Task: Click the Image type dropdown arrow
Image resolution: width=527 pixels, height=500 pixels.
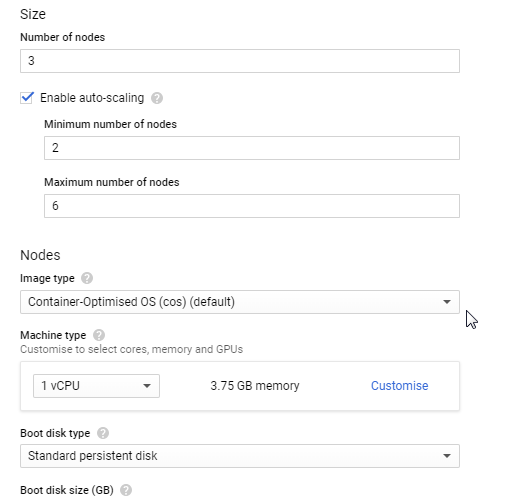Action: (x=447, y=302)
